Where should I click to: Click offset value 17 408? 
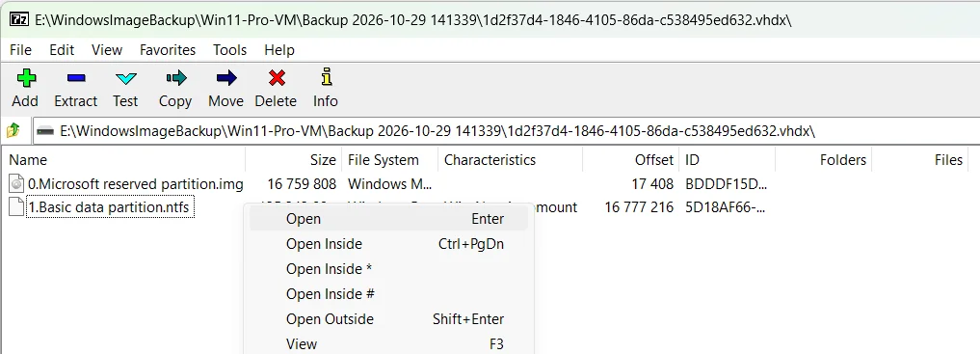point(652,184)
